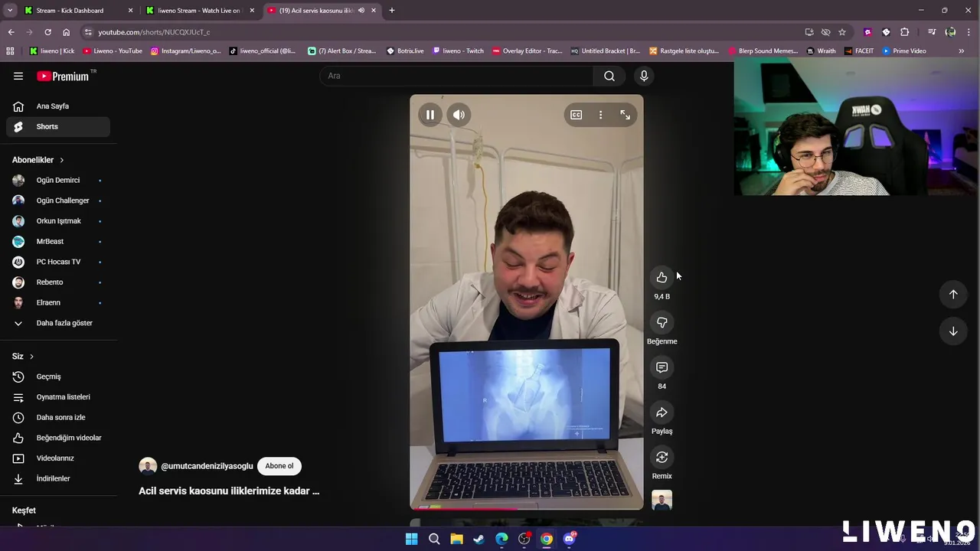Open the sound thumbnail below Remix
The image size is (980, 551).
click(662, 500)
